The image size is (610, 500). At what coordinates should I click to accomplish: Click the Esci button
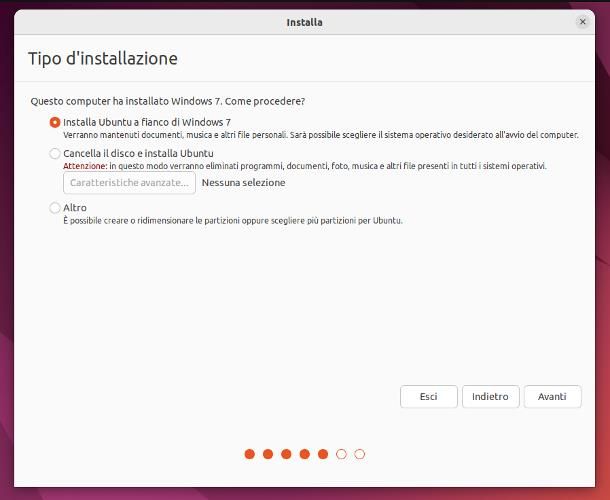click(x=428, y=396)
